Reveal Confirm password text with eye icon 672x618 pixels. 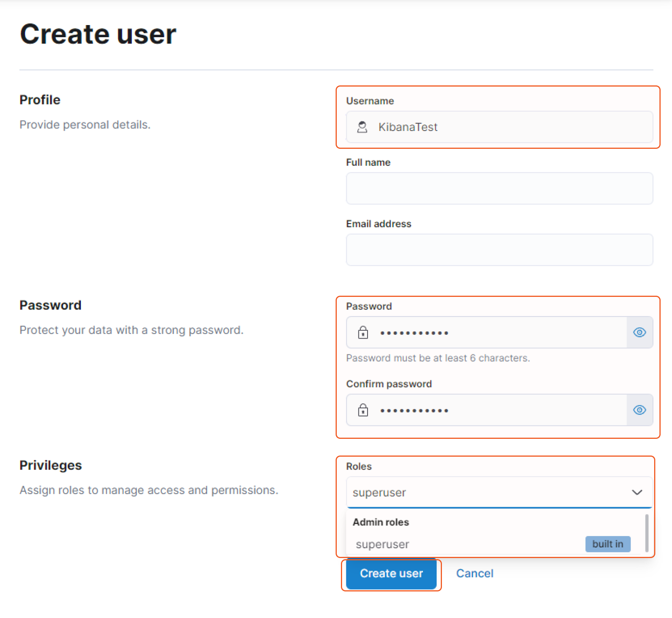(x=639, y=410)
